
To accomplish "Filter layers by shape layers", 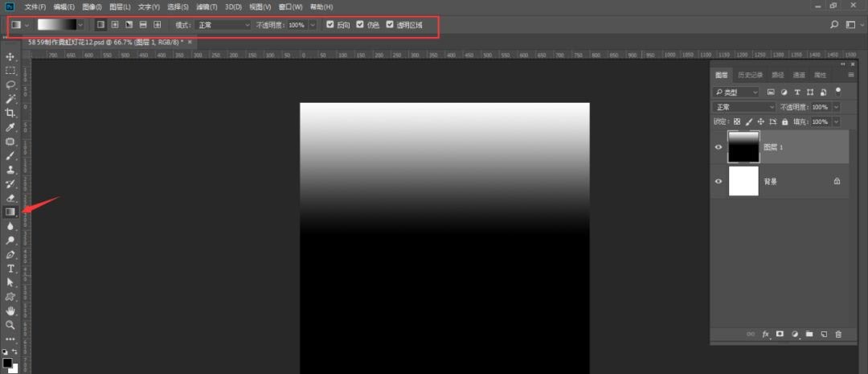I will coord(810,92).
